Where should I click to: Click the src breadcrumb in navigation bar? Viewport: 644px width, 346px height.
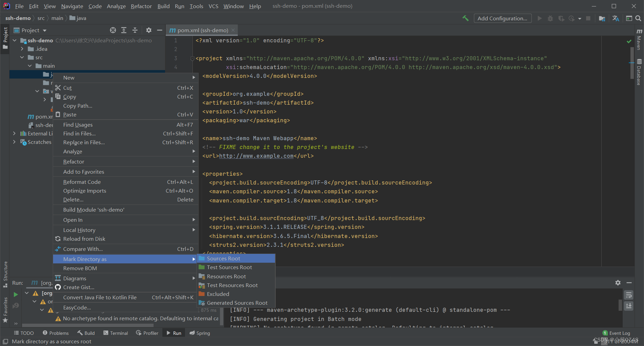pos(41,18)
